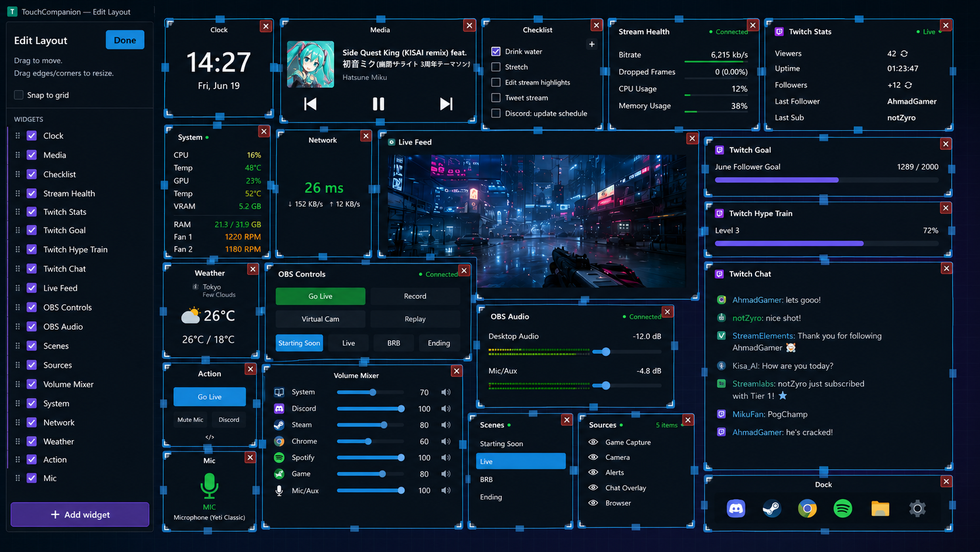Remove the Weather widget with its X

253,269
